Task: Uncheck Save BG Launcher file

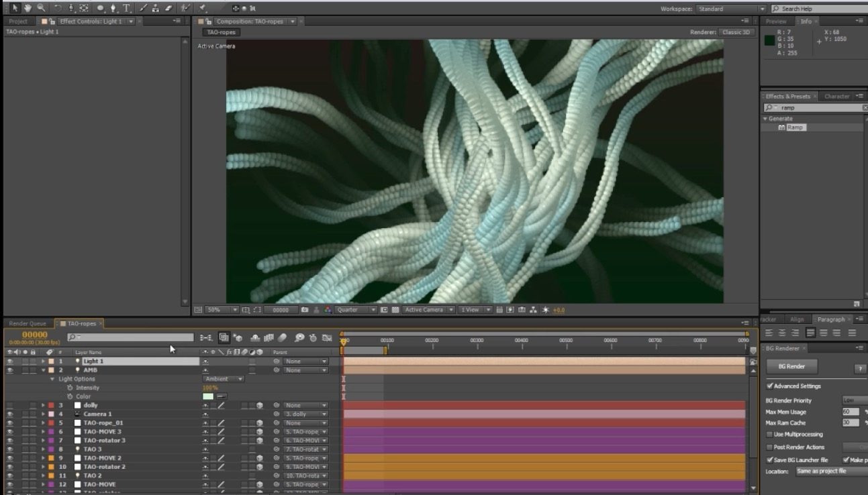Action: pos(769,460)
